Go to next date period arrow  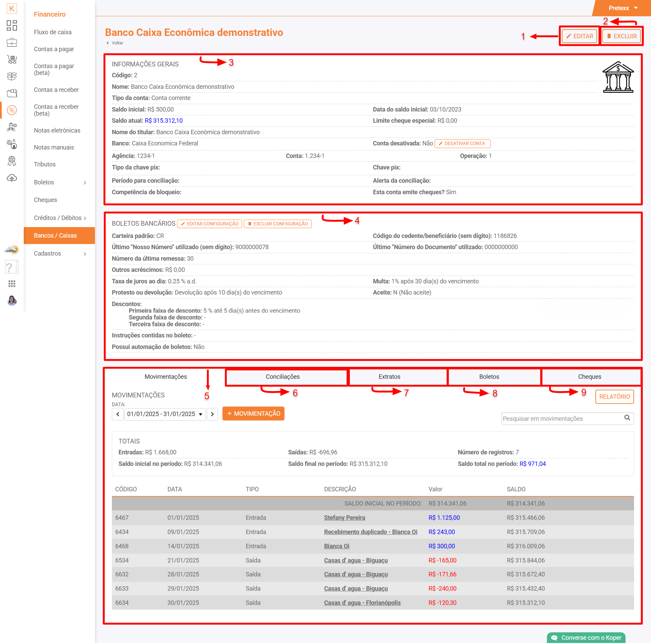[x=212, y=414]
